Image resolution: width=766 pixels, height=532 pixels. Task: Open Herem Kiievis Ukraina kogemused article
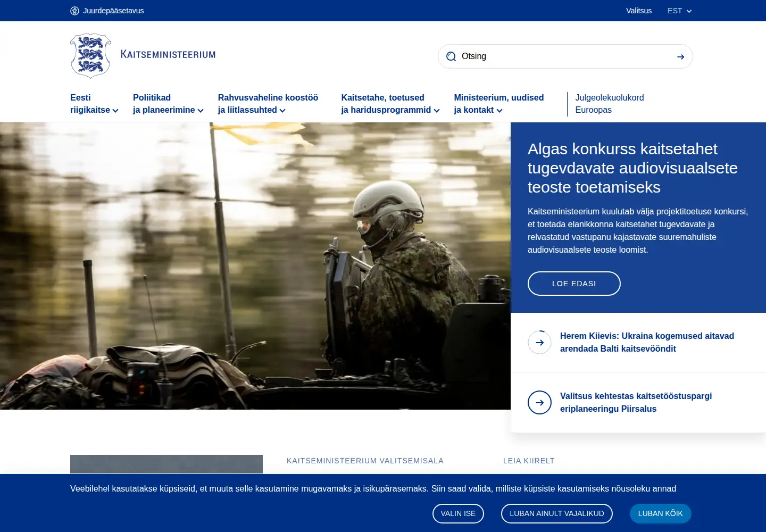click(x=647, y=342)
